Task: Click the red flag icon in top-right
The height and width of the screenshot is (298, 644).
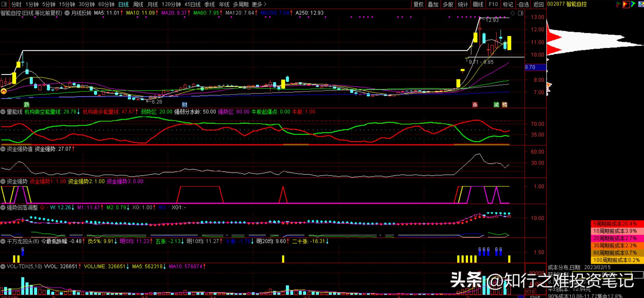Action: pyautogui.click(x=626, y=4)
